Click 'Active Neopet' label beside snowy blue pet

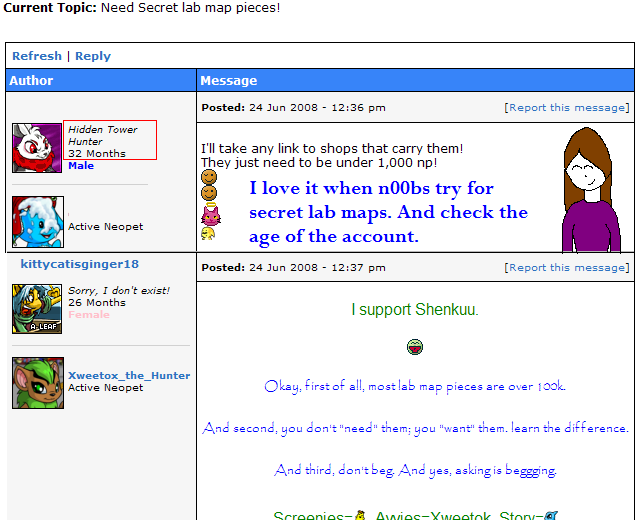(106, 227)
